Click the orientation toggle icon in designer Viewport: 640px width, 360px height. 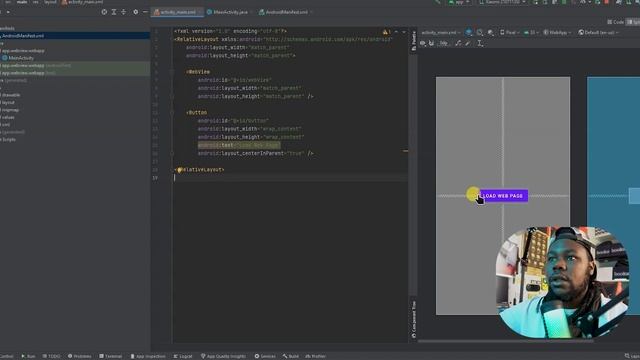pyautogui.click(x=480, y=33)
